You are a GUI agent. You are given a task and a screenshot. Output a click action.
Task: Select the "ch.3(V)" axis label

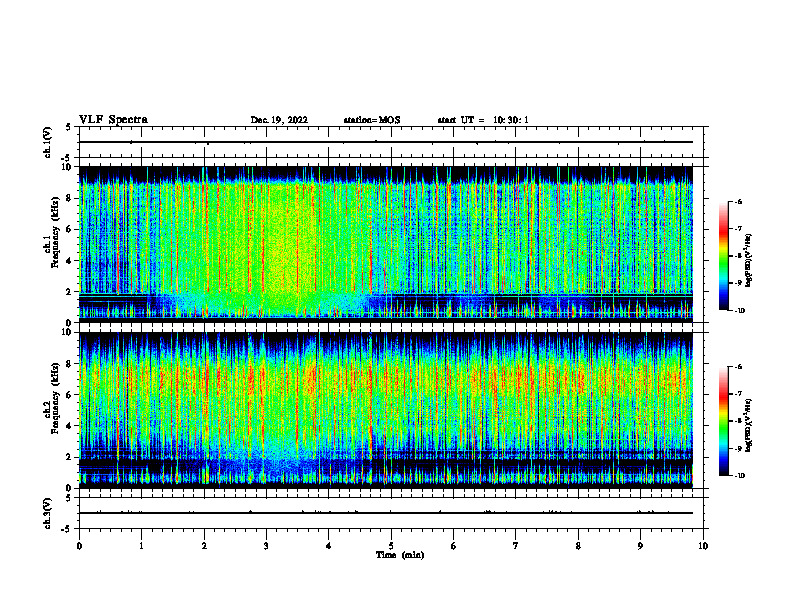point(47,513)
